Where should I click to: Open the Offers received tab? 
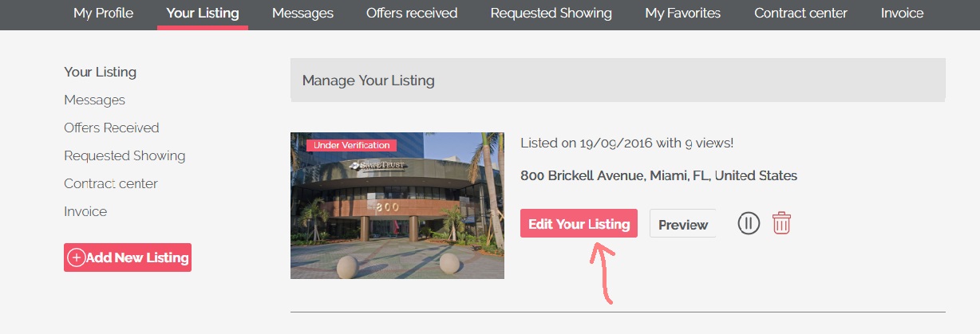412,14
